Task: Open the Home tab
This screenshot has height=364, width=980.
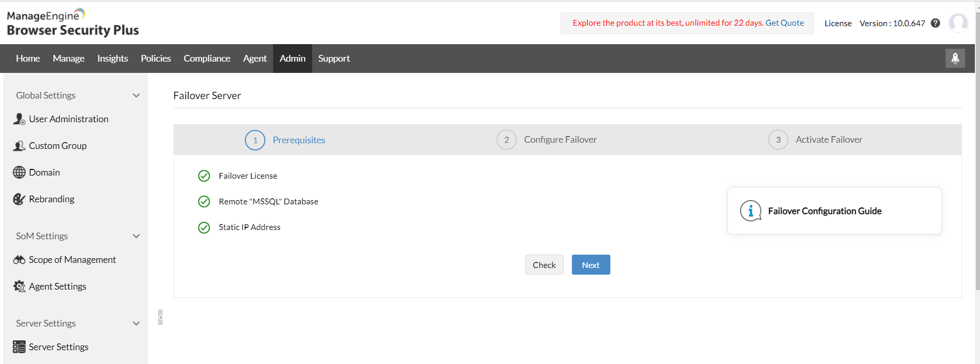Action: pos(28,59)
